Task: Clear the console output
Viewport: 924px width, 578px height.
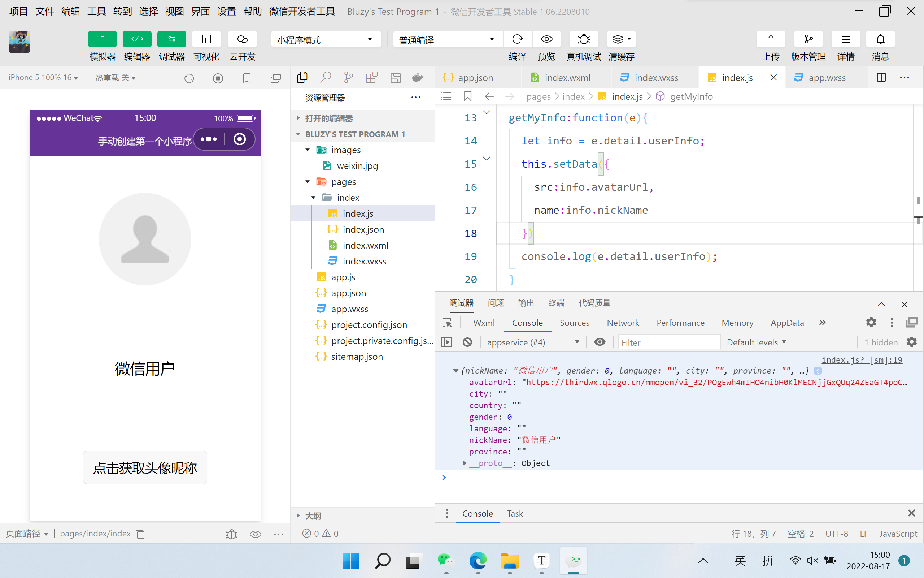Action: 467,342
